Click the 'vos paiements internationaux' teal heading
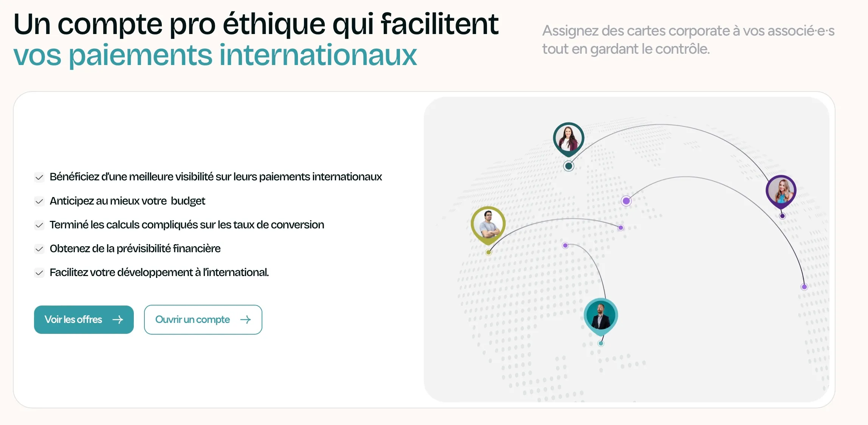The image size is (868, 425). coord(215,55)
